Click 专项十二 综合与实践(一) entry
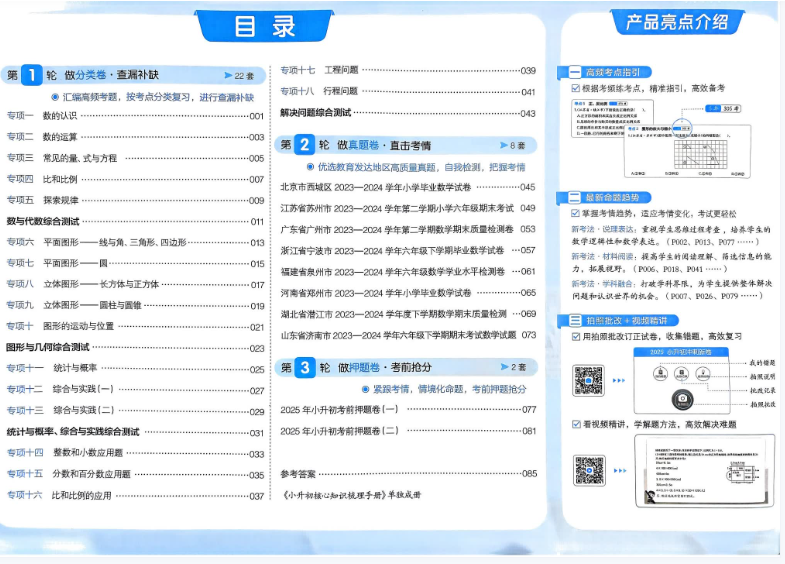 click(135, 390)
